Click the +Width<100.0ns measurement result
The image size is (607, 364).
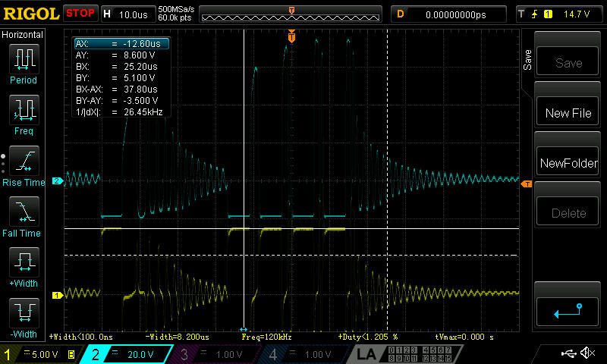[81, 337]
